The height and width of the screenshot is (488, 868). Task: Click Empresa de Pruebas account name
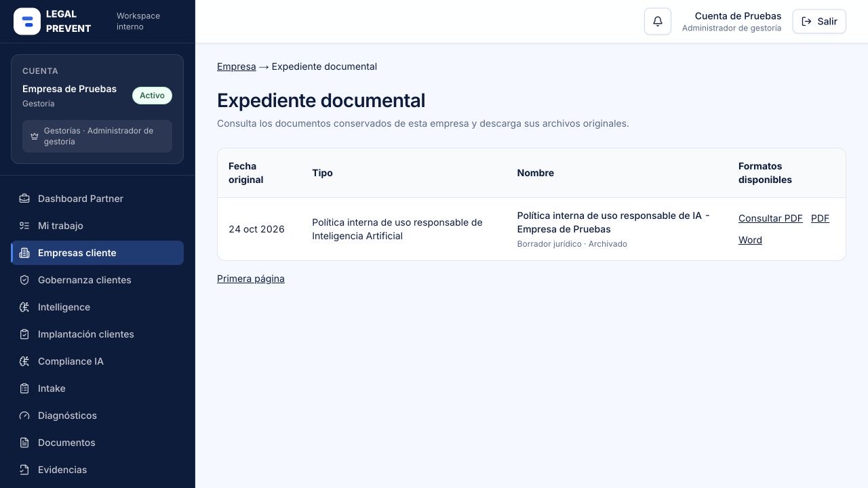(69, 89)
